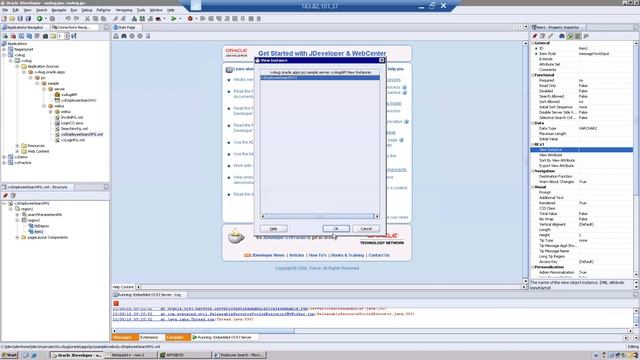Viewport: 640px width, 360px height.
Task: Collapse the Functional section in Property Inspector
Action: 532,75
